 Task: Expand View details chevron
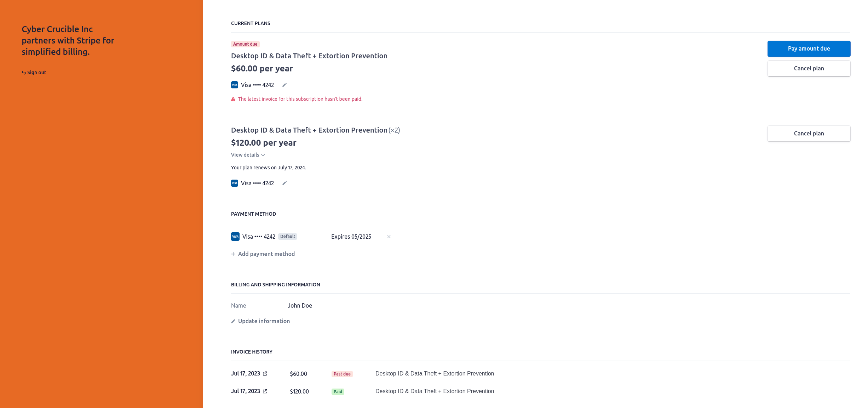pos(263,155)
